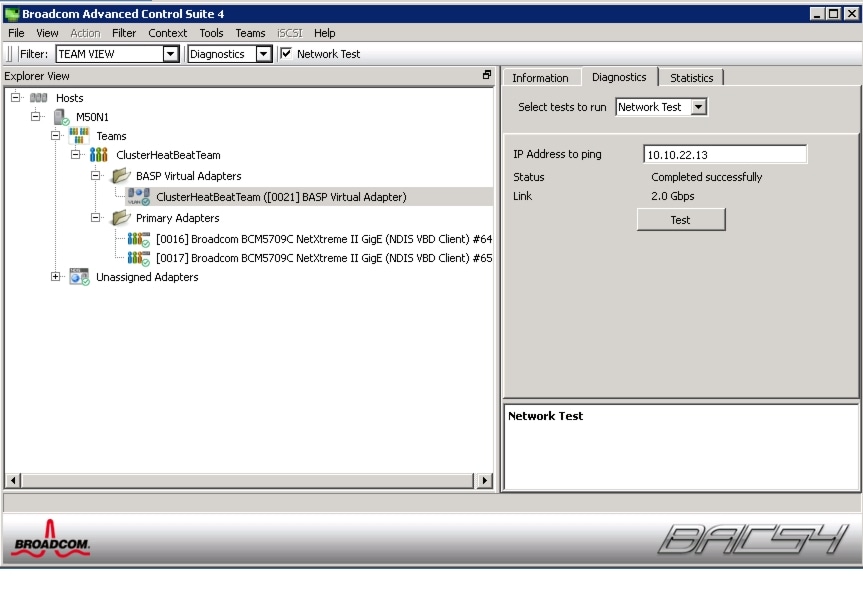Select the M50N1 tree row

[x=92, y=117]
